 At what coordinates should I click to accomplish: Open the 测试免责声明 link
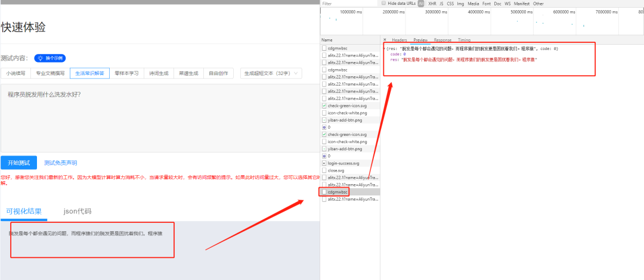coord(60,163)
